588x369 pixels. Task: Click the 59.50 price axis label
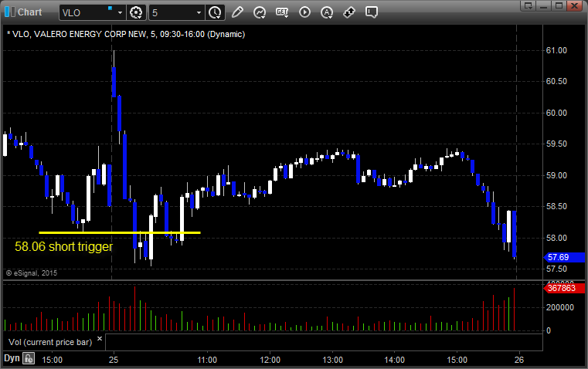coord(556,144)
